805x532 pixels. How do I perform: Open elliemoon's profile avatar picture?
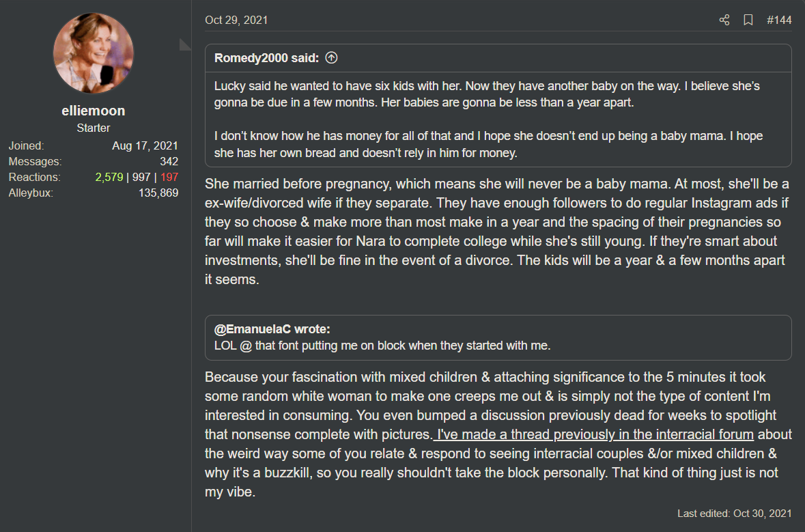pos(94,53)
